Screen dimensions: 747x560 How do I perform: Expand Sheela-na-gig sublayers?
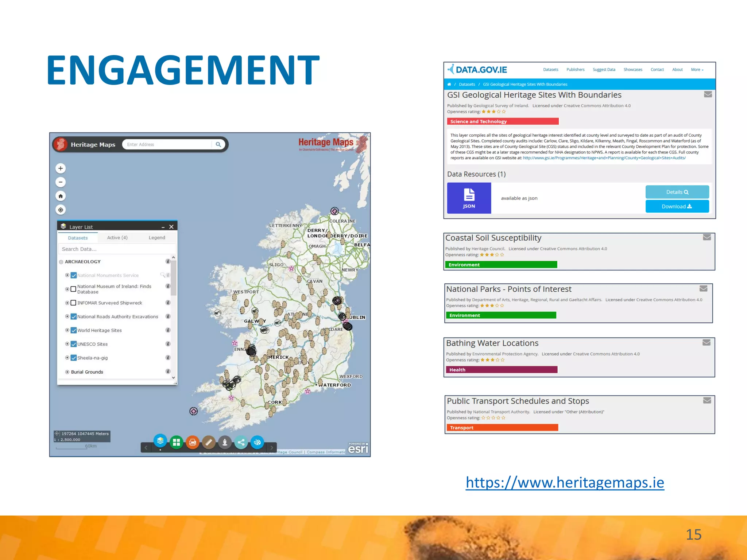coord(67,358)
